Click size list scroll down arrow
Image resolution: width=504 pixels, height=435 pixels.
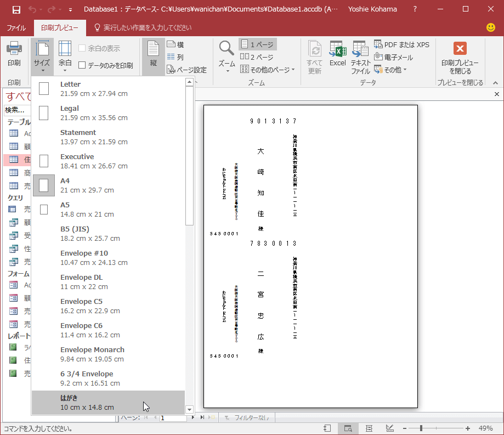[x=189, y=410]
